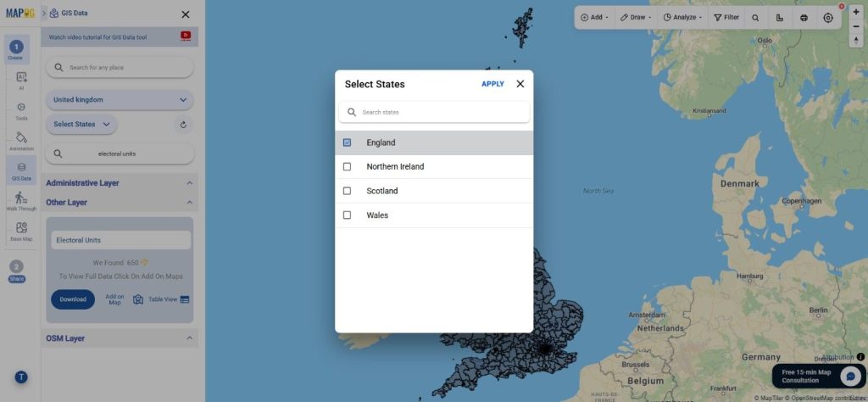868x402 pixels.
Task: Click the print icon in map toolbar
Action: (x=804, y=18)
